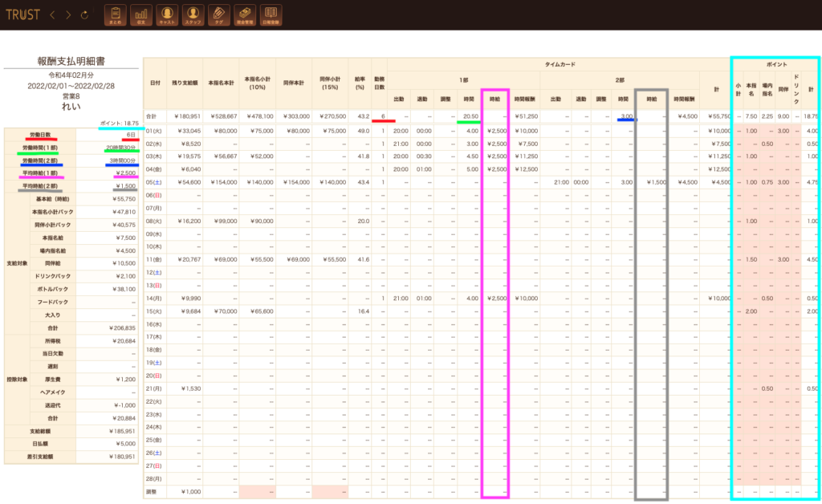The width and height of the screenshot is (822, 504).
Task: Click the ポイント: 18.75 summary text
Action: [120, 123]
